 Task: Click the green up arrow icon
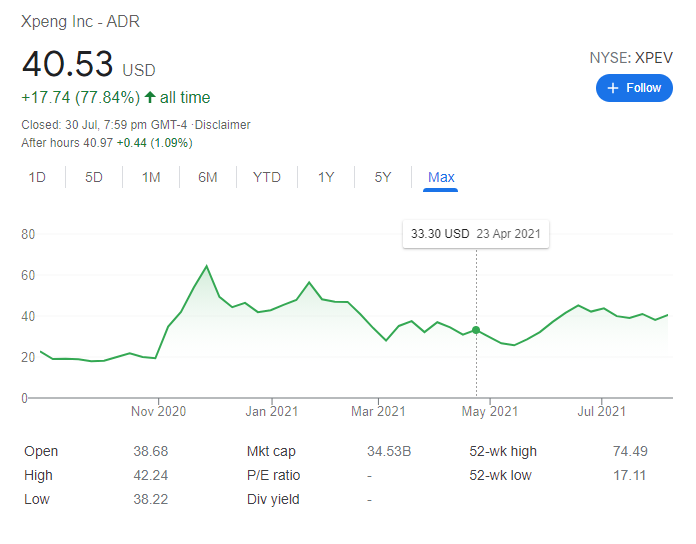pyautogui.click(x=150, y=97)
